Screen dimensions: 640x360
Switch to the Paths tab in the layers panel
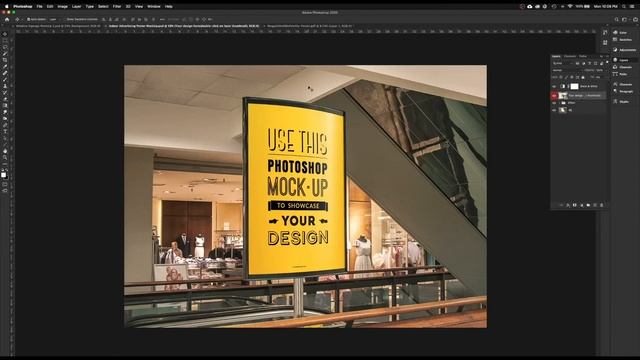[x=583, y=56]
